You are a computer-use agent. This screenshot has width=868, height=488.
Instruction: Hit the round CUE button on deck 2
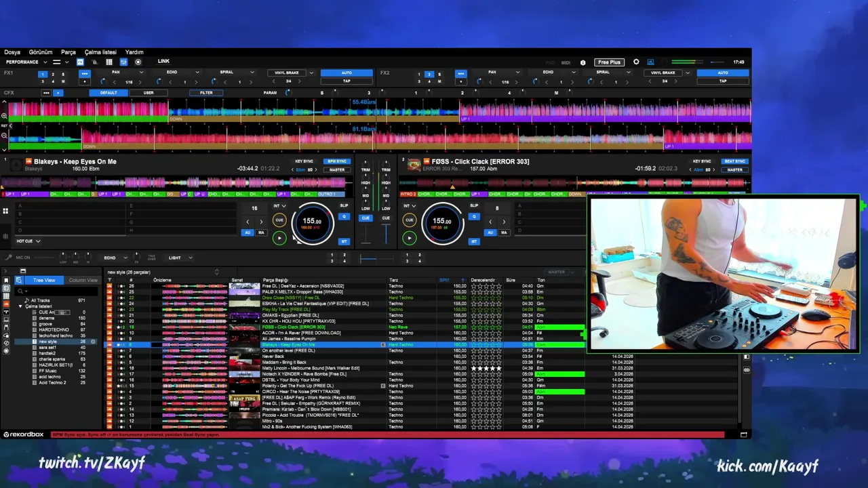(x=409, y=220)
